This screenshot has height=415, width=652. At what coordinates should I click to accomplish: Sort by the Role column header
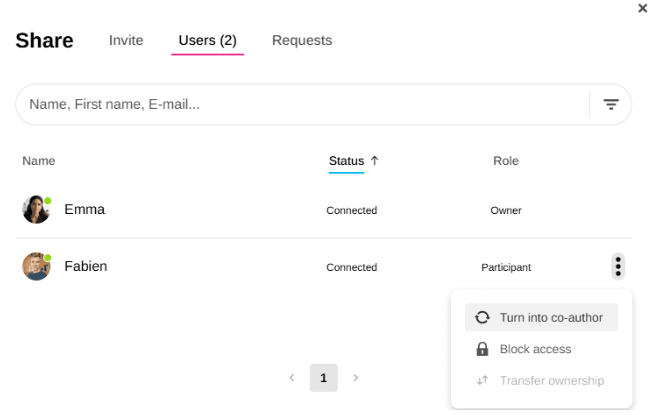tap(506, 161)
